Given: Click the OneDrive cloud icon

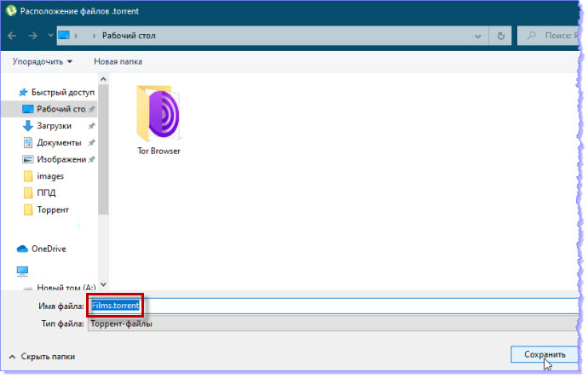Looking at the screenshot, I should (22, 249).
